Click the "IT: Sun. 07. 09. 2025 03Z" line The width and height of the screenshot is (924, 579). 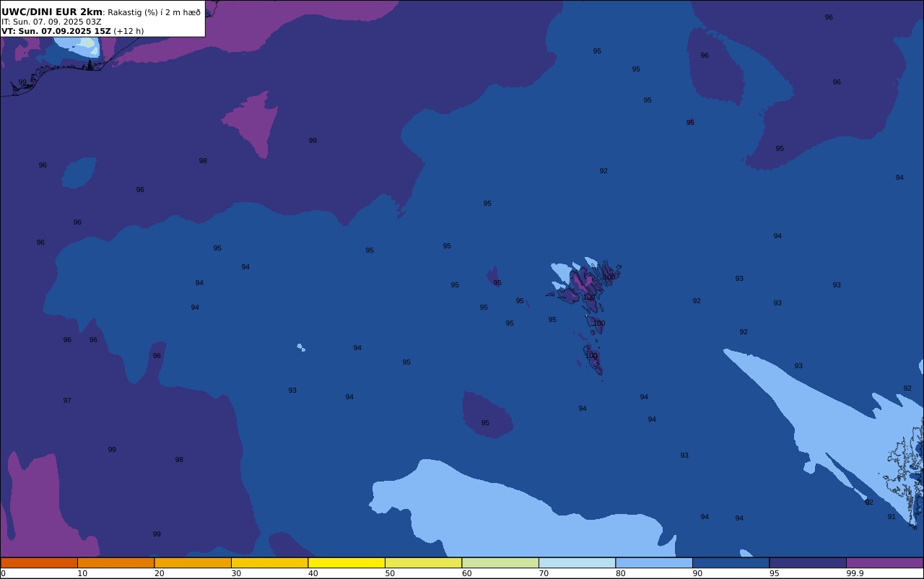51,22
